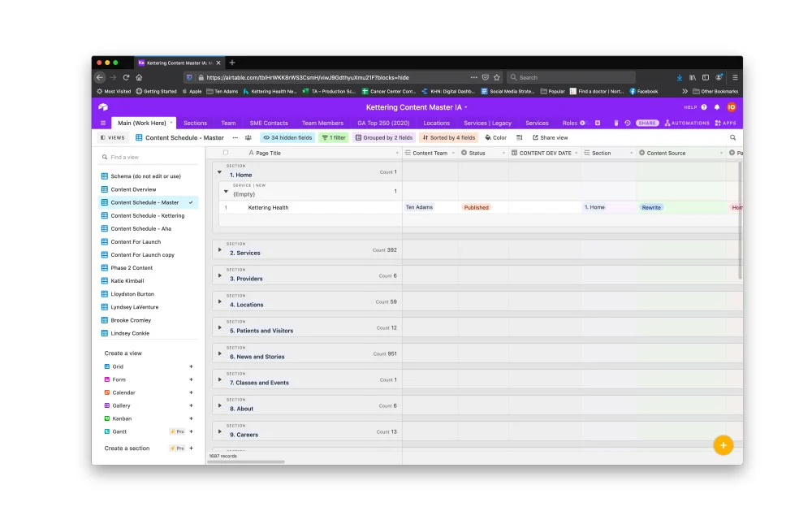This screenshot has height=520, width=812.
Task: Toggle the select-all rows checkbox
Action: [x=225, y=153]
